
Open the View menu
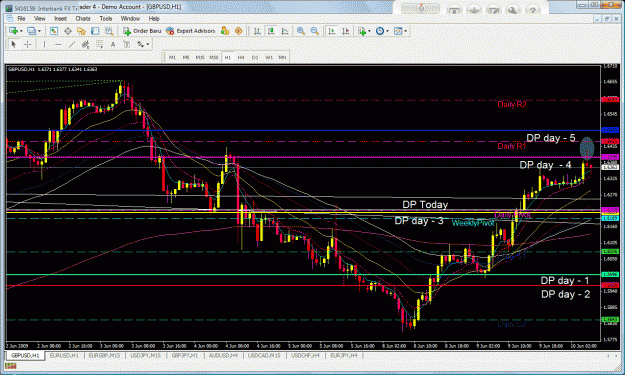pyautogui.click(x=39, y=19)
